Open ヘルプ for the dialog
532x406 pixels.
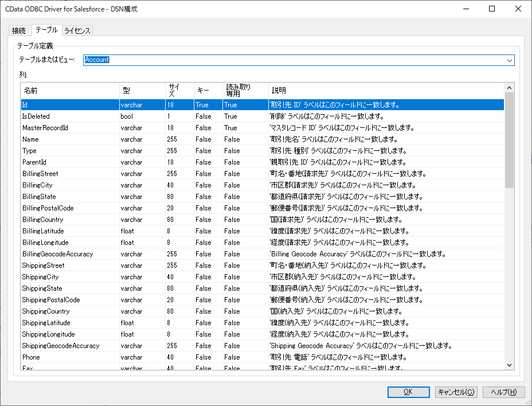tap(503, 392)
